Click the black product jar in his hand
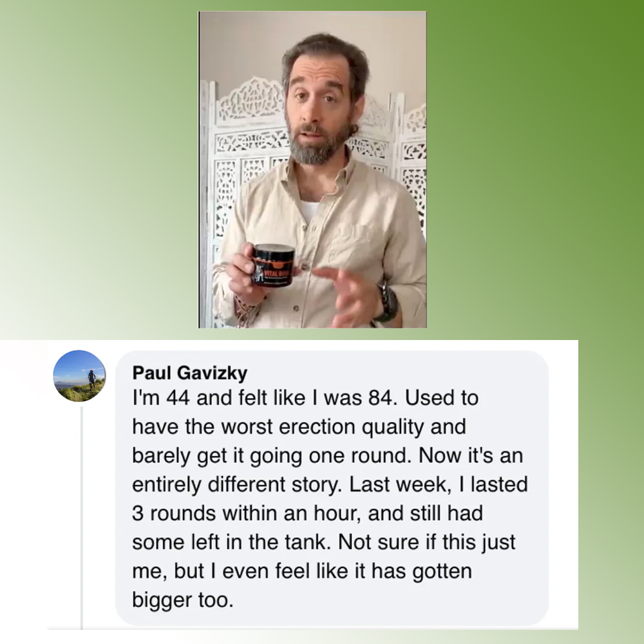644x644 pixels. click(273, 265)
